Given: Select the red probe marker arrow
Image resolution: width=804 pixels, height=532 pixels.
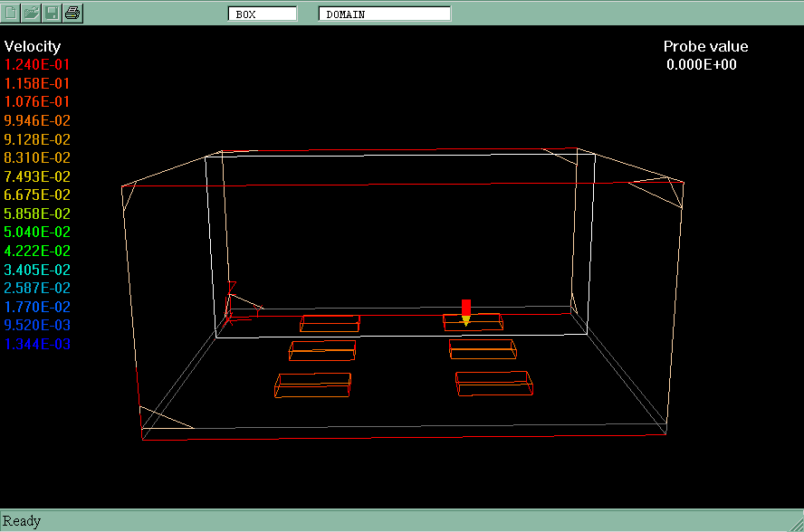Looking at the screenshot, I should (x=466, y=310).
